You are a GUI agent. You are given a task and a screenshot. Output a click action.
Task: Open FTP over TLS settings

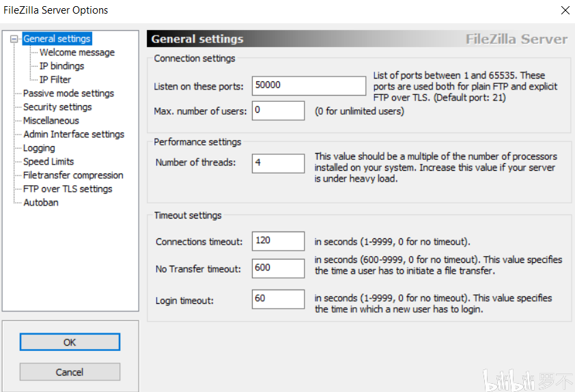[68, 189]
